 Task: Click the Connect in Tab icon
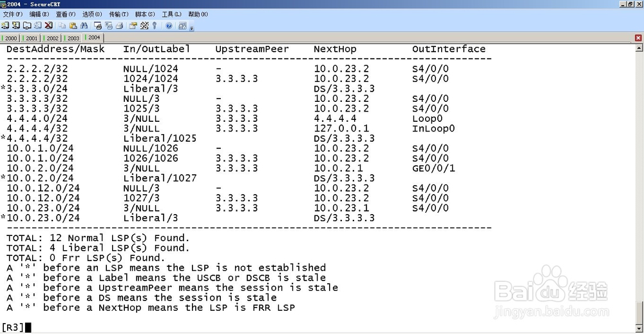pyautogui.click(x=27, y=26)
